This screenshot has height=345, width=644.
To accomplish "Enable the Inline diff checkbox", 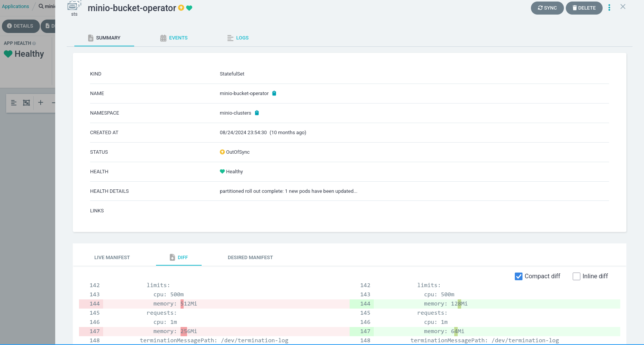I will point(576,276).
